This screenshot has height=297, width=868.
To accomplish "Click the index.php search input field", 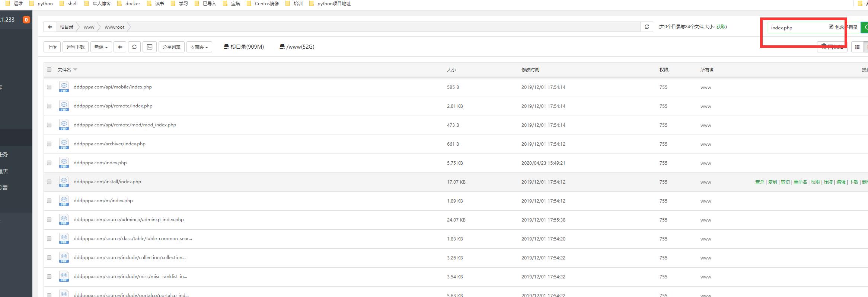I will 797,28.
